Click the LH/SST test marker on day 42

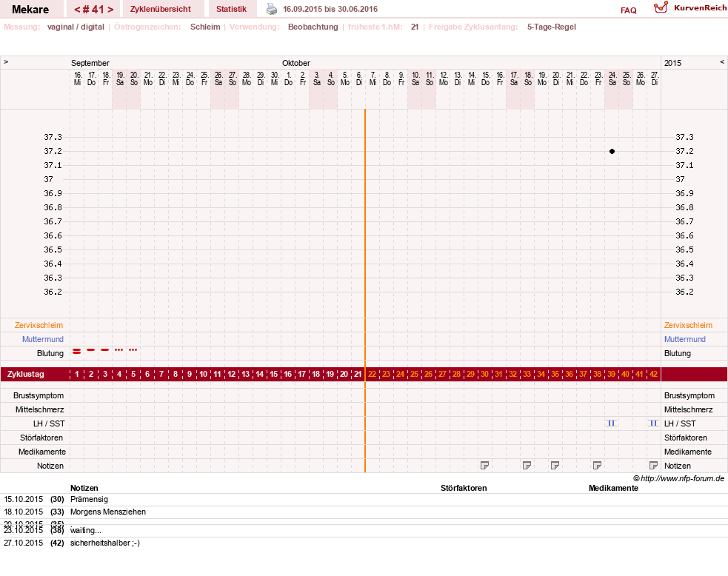(653, 423)
